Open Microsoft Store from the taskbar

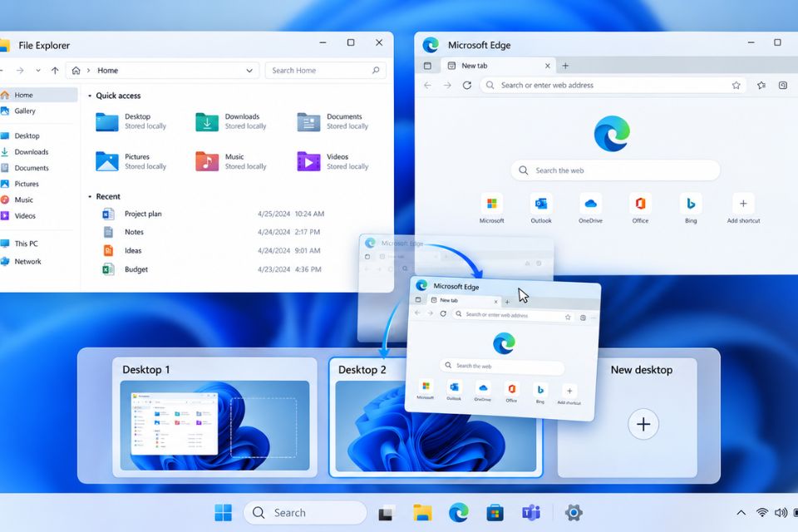coord(495,513)
